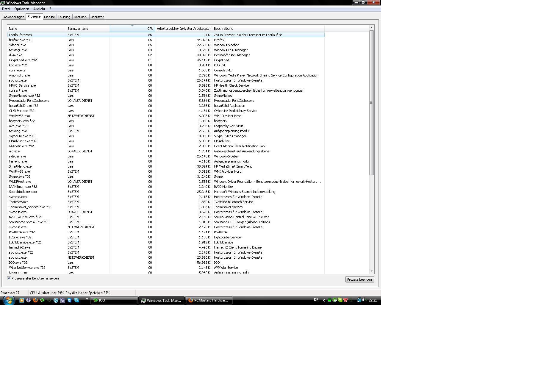This screenshot has width=549, height=392.
Task: Open the ? help menu
Action: point(50,9)
